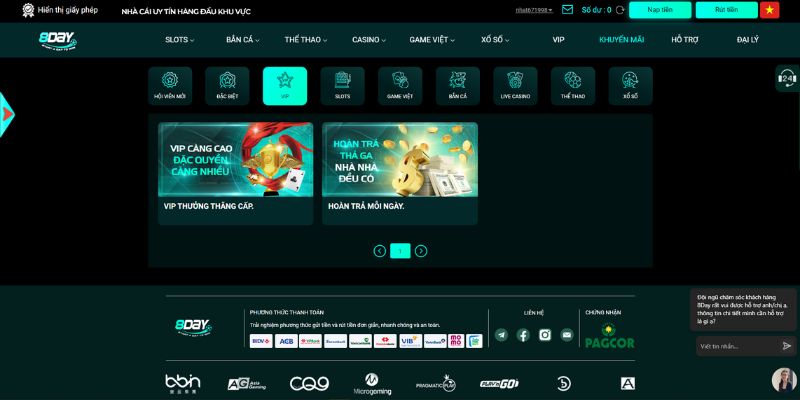Image resolution: width=800 pixels, height=400 pixels.
Task: Open the Instagram contact icon
Action: point(545,335)
